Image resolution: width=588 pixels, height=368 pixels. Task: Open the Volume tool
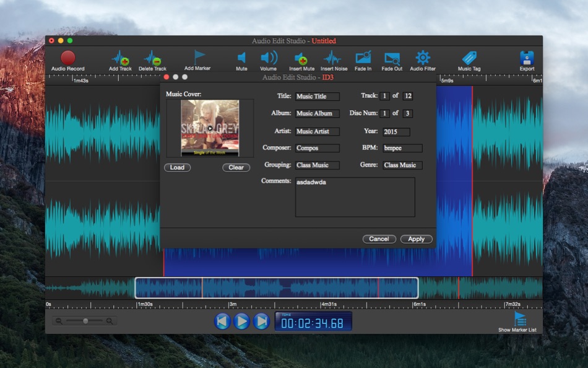(269, 58)
